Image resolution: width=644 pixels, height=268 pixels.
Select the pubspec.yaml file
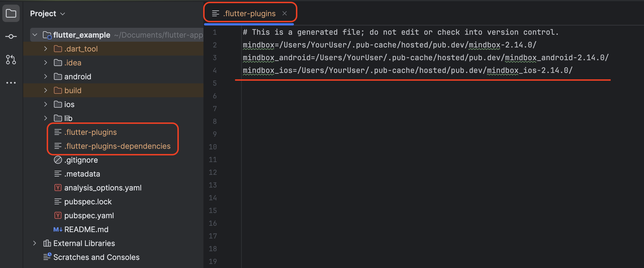(x=89, y=216)
